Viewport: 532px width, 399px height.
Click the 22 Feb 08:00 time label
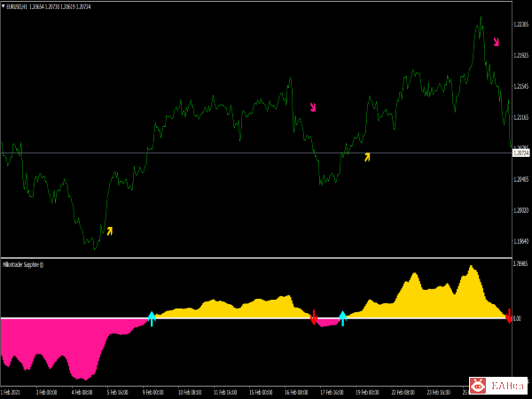tap(403, 393)
